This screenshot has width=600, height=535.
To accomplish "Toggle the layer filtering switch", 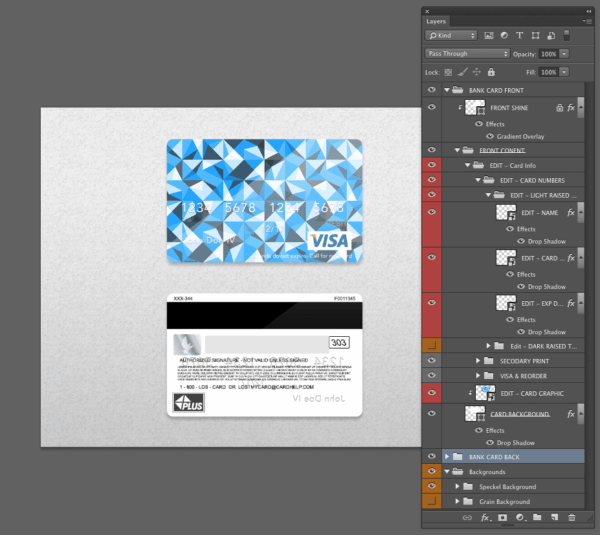I will [567, 35].
